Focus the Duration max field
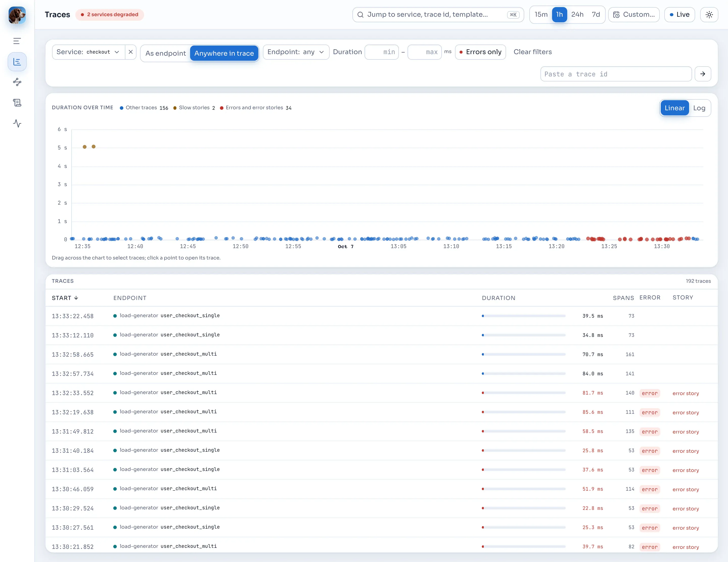This screenshot has width=728, height=562. pyautogui.click(x=424, y=52)
